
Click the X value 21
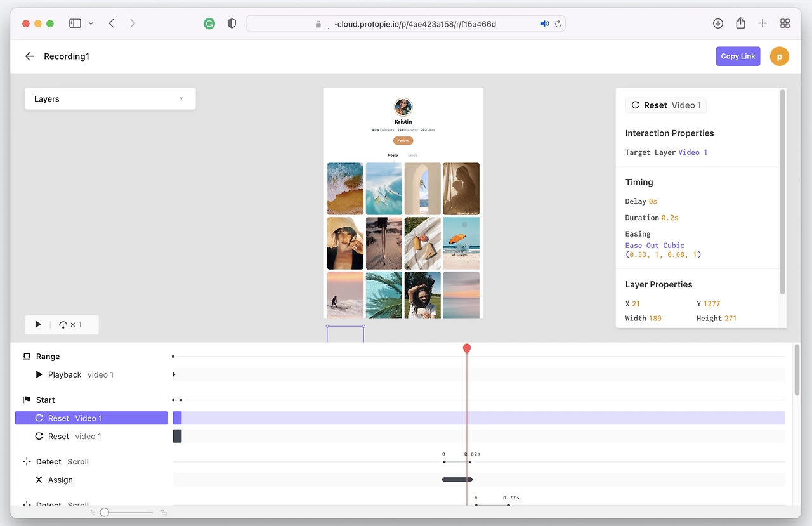tap(636, 304)
